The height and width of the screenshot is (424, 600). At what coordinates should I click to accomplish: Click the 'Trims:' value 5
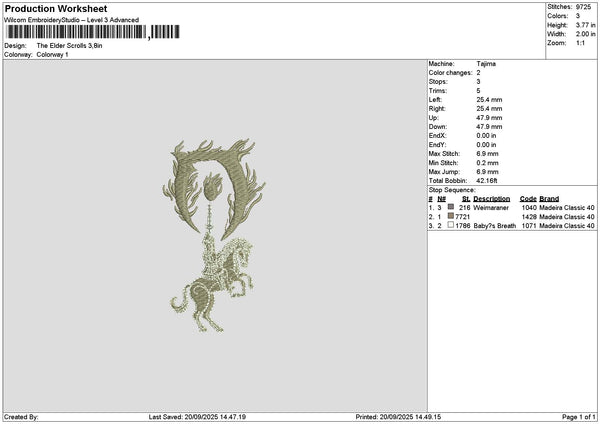[478, 91]
